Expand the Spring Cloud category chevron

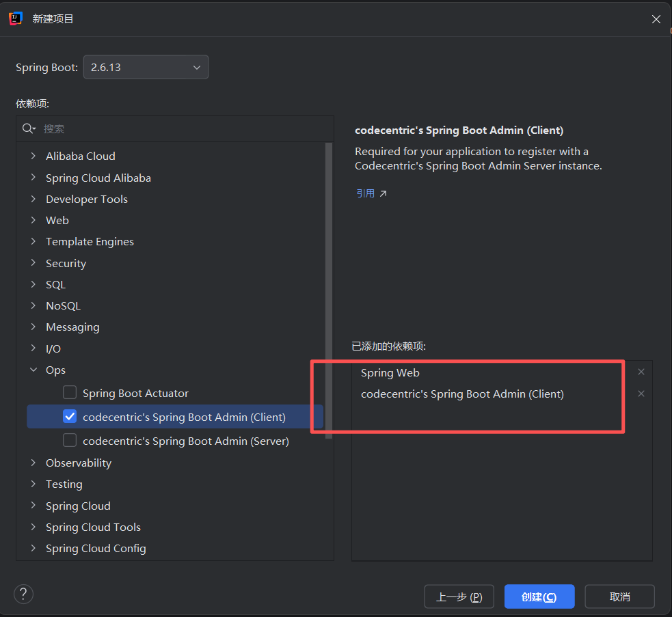tap(33, 506)
